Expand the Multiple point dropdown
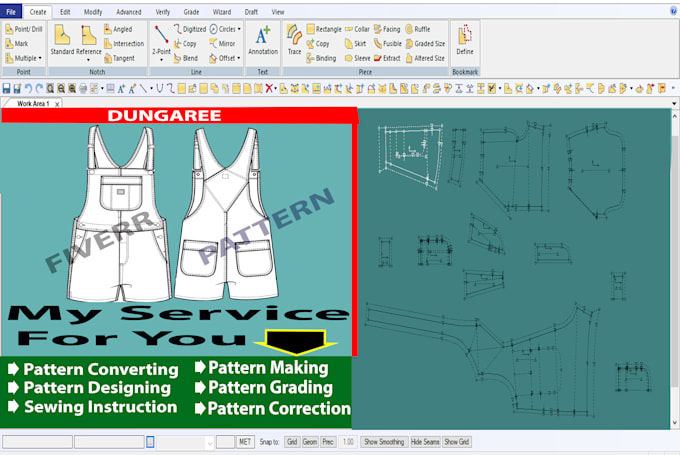The image size is (680, 455). (x=40, y=58)
